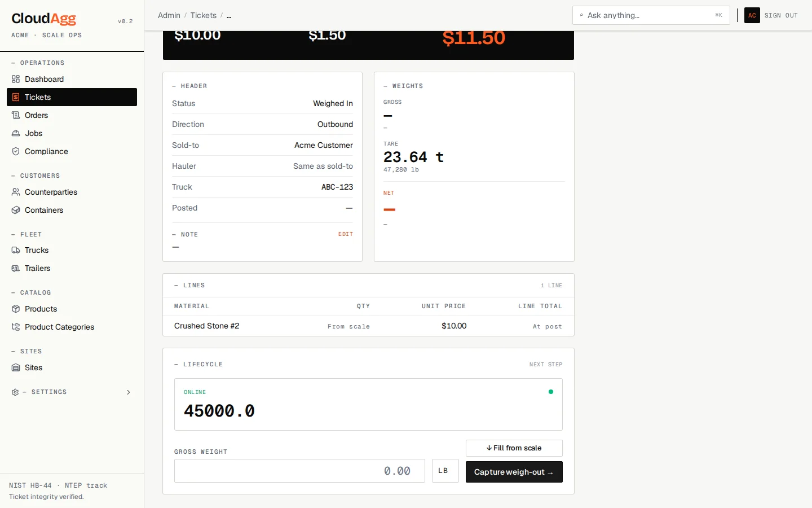Expand the Settings section chevron
The image size is (812, 508).
pos(129,392)
